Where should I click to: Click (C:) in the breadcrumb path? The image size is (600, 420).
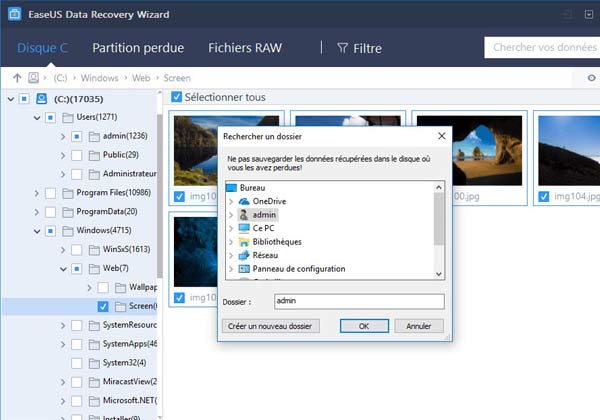(60, 78)
